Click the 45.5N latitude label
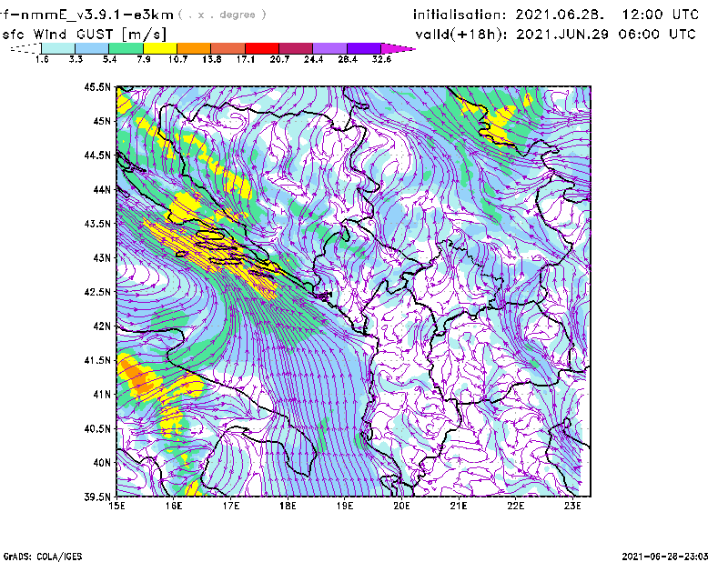Image resolution: width=728 pixels, height=562 pixels. 97,86
